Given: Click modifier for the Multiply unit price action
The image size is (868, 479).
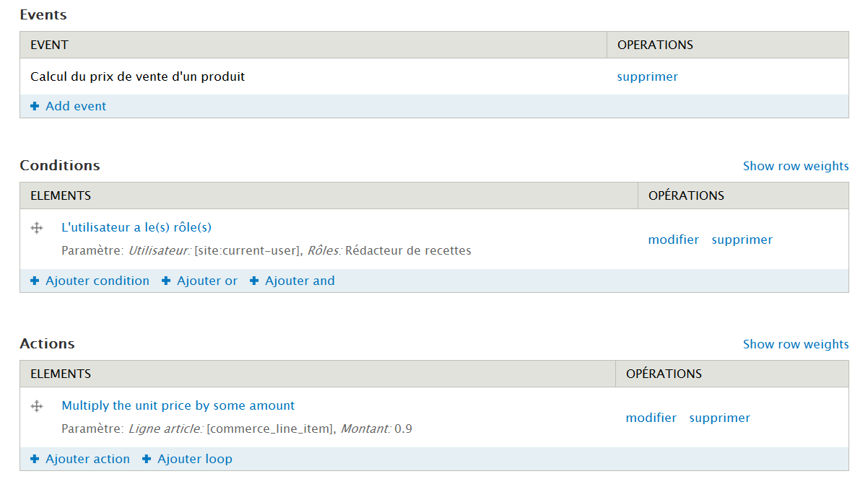Looking at the screenshot, I should pyautogui.click(x=651, y=418).
